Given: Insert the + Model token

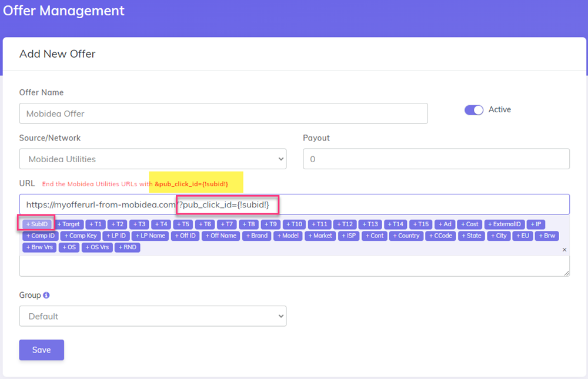Looking at the screenshot, I should (x=288, y=236).
